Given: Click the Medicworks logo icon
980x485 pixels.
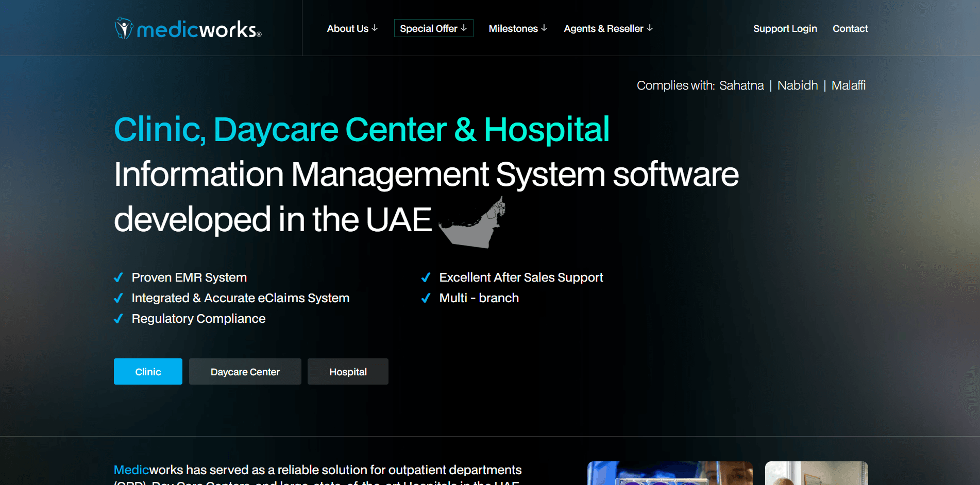Looking at the screenshot, I should [x=124, y=28].
